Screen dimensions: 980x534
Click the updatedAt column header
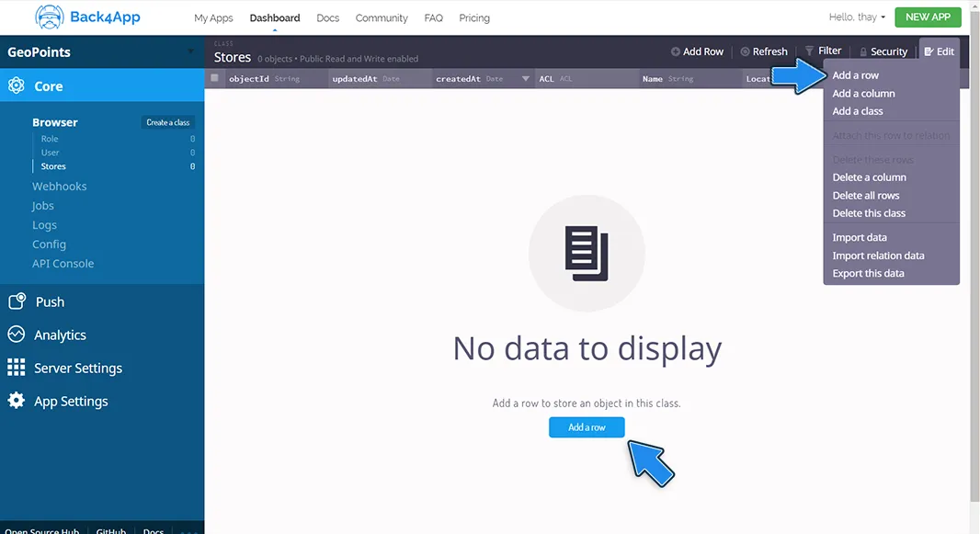coord(380,79)
